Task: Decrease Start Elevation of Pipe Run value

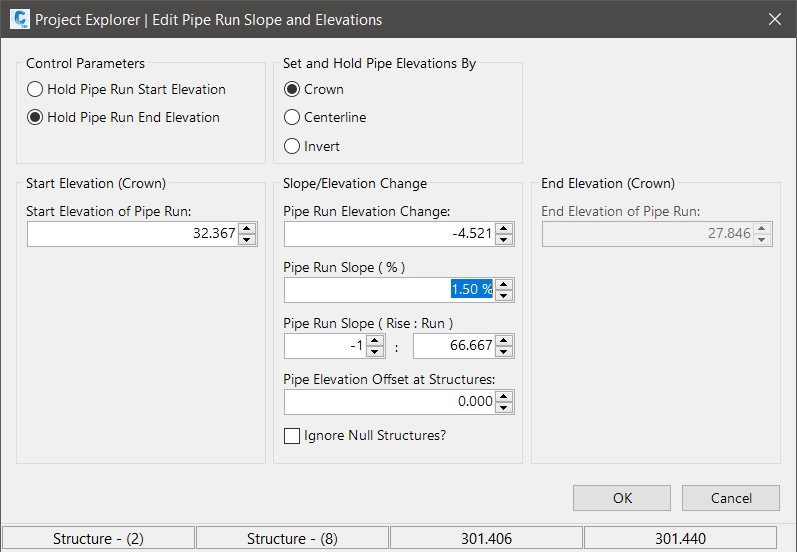Action: pyautogui.click(x=247, y=240)
